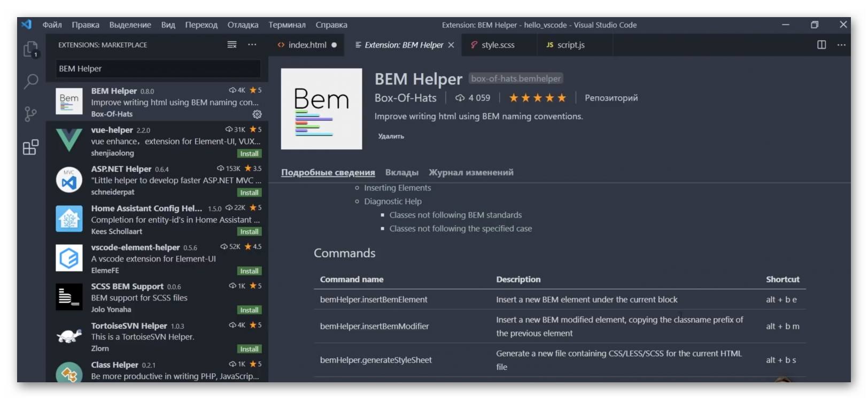
Task: Open the Отладка menu
Action: (x=243, y=25)
